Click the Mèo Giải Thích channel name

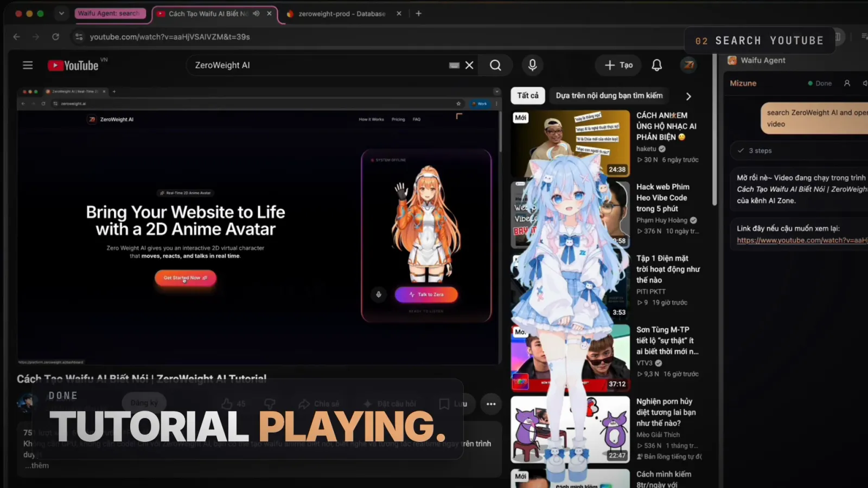658,434
